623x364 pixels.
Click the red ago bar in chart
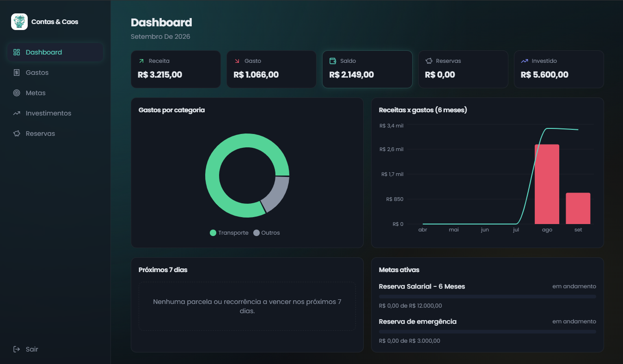point(547,184)
